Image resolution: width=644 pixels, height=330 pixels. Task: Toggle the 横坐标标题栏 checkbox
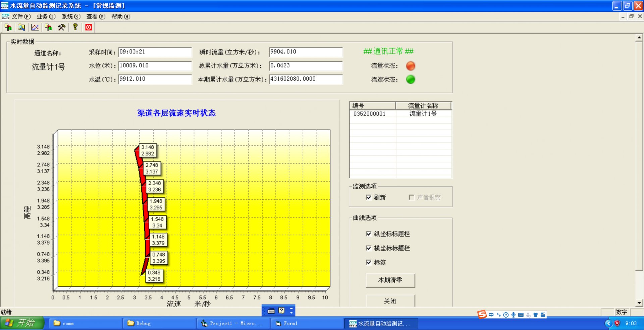coord(369,248)
